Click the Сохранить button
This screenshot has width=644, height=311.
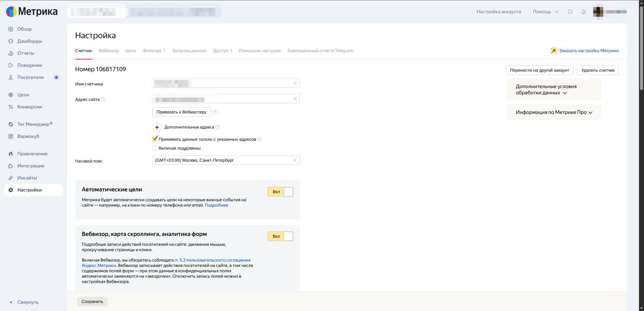pos(92,302)
